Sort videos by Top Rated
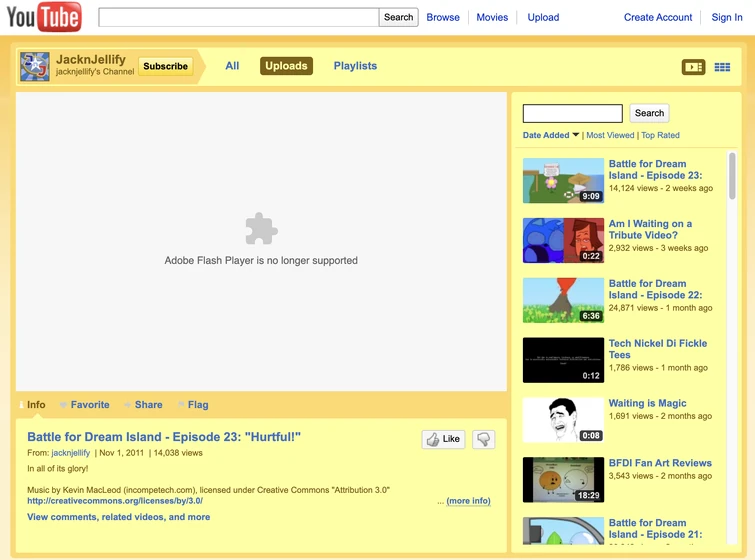Viewport: 755px width, 560px height. coord(660,135)
